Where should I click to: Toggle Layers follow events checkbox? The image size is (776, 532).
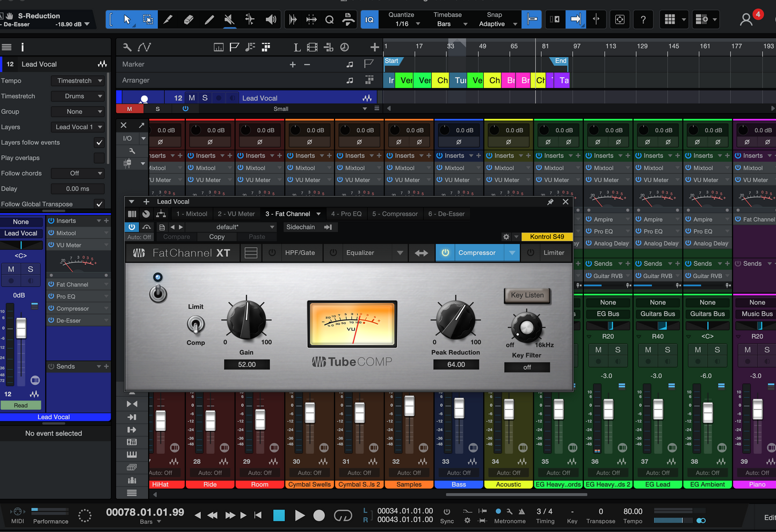[x=99, y=142]
